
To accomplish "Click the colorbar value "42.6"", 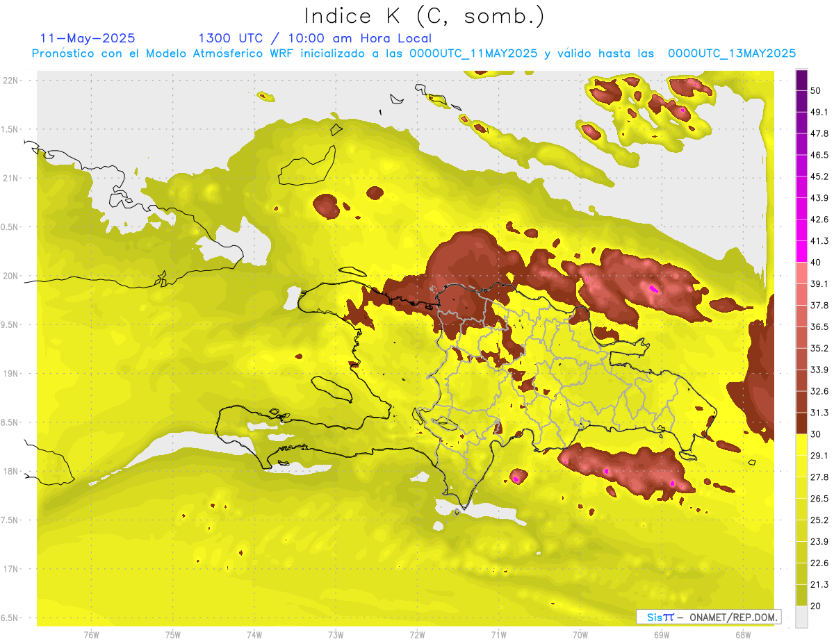I will click(819, 220).
